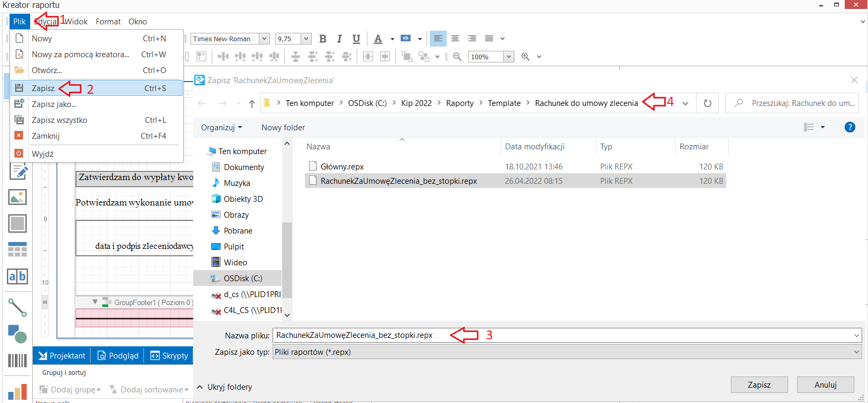The image size is (868, 403).
Task: Collapse folders with Ukryj foldery
Action: click(224, 387)
